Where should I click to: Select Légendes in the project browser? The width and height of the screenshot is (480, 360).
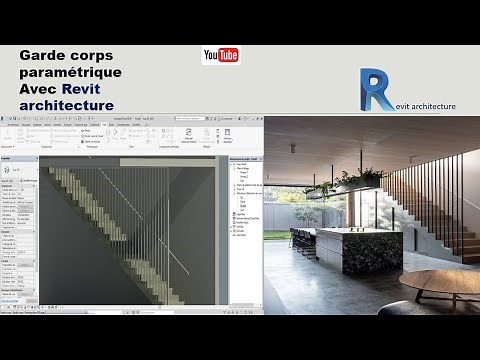point(240,214)
